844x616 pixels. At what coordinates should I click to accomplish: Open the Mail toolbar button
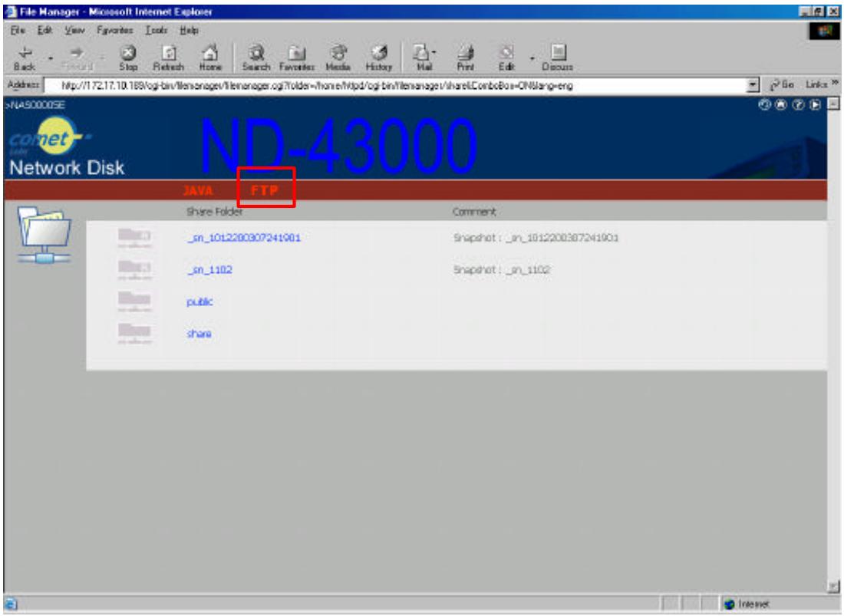[424, 58]
